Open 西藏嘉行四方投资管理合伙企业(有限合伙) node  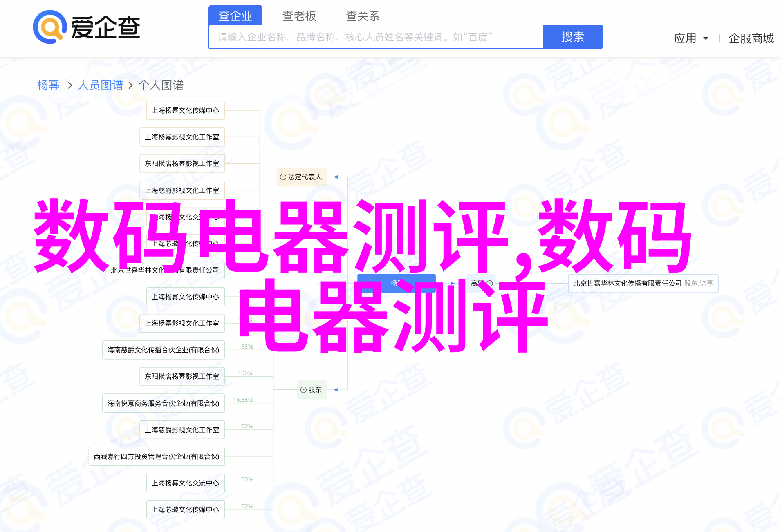[157, 456]
